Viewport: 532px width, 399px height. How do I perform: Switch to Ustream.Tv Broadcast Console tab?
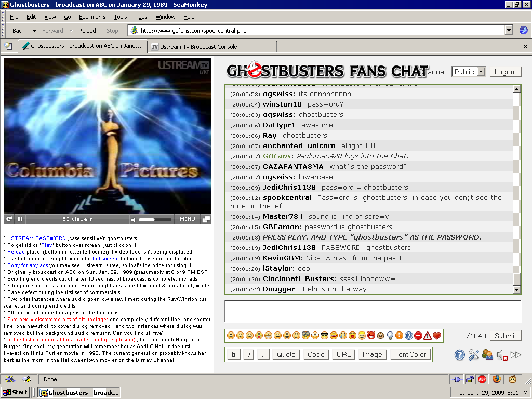coord(212,47)
